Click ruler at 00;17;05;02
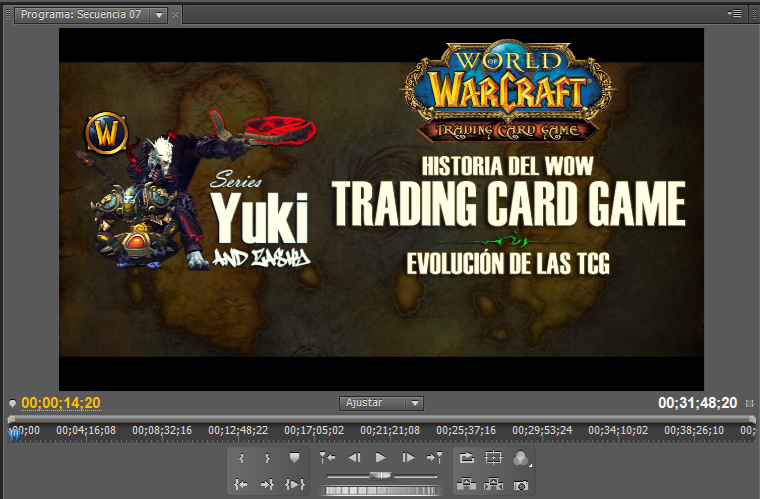The image size is (760, 499). (314, 430)
